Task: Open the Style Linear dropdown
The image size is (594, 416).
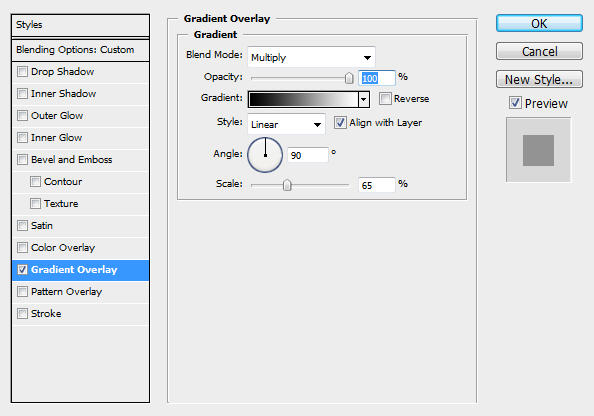Action: (x=286, y=124)
